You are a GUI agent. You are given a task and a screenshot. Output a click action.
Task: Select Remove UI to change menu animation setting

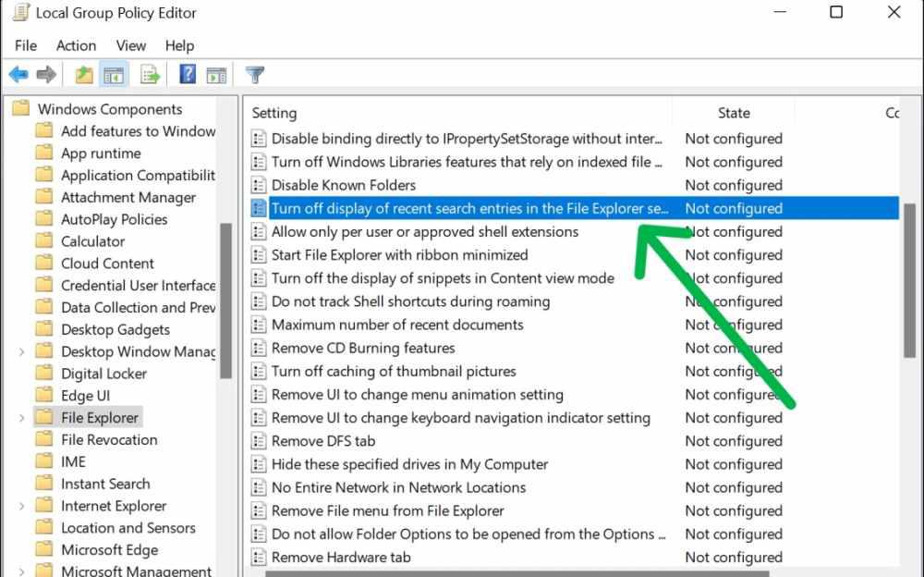click(418, 394)
